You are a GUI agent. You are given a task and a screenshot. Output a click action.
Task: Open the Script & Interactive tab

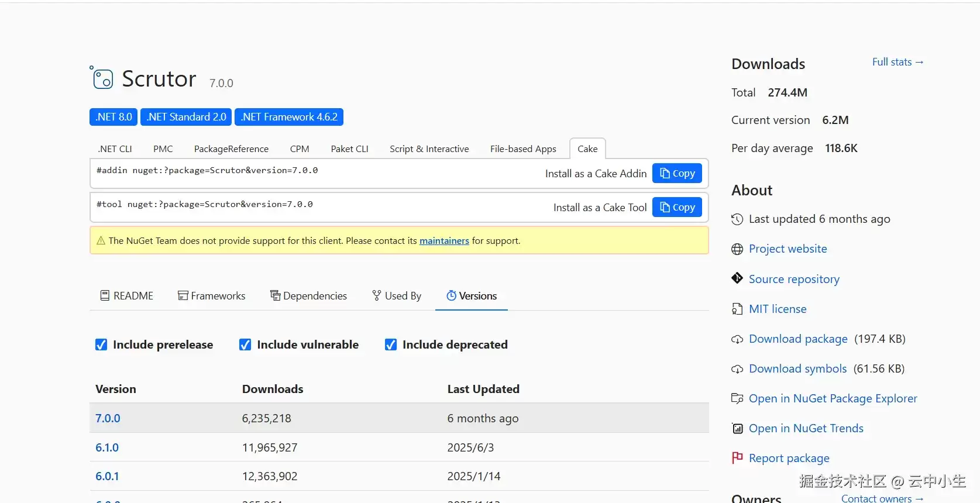[429, 149]
